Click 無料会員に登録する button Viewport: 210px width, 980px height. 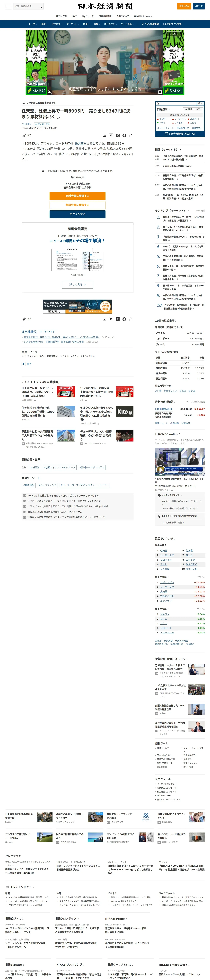77,205
